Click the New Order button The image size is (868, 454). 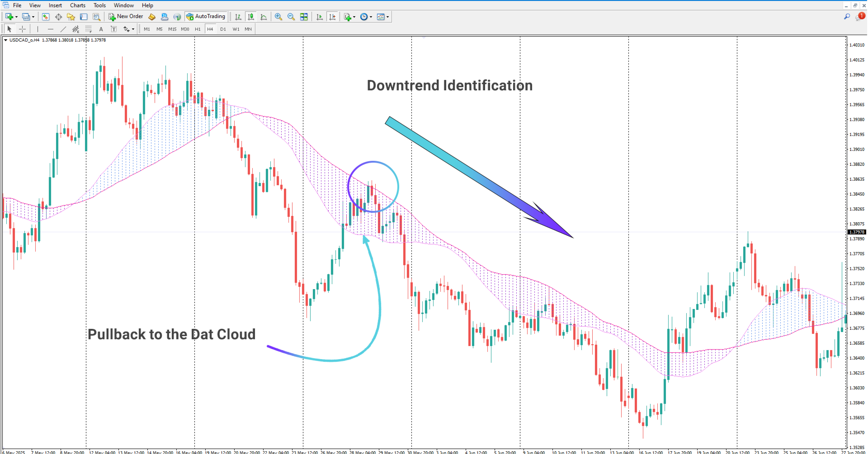(126, 16)
